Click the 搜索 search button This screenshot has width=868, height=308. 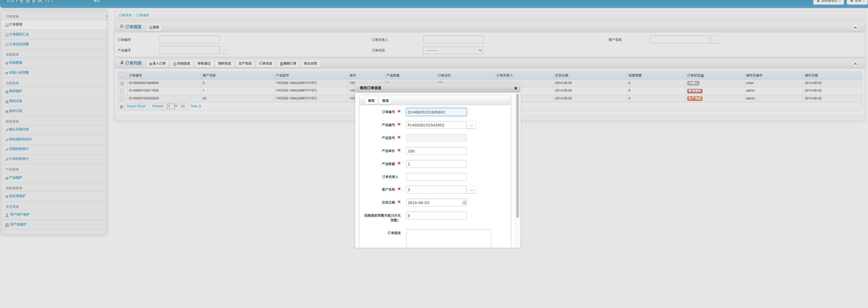click(154, 27)
